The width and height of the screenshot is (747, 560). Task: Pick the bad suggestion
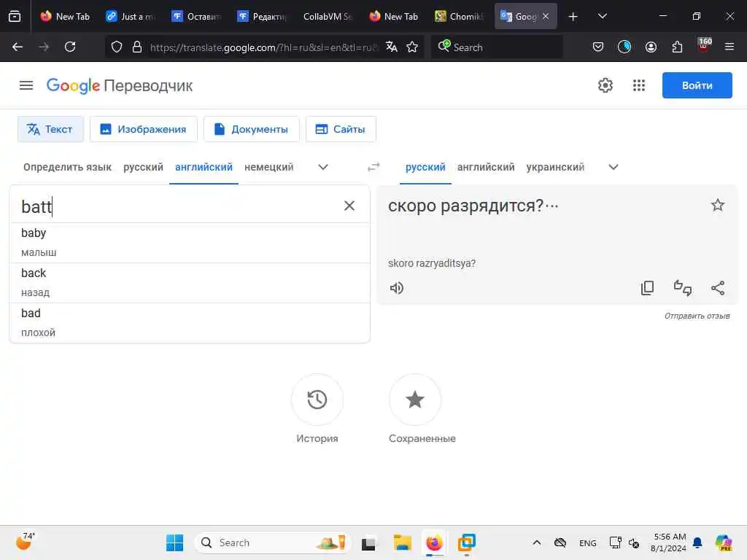point(190,323)
